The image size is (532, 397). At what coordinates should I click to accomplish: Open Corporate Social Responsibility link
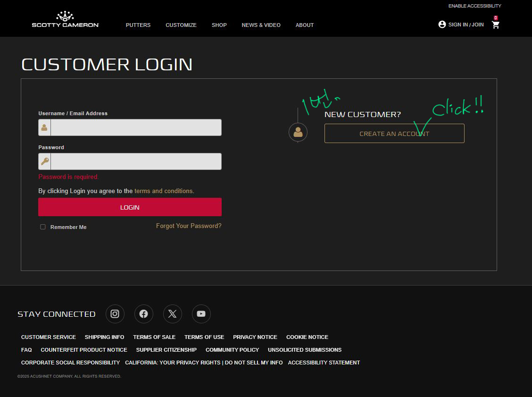point(71,363)
